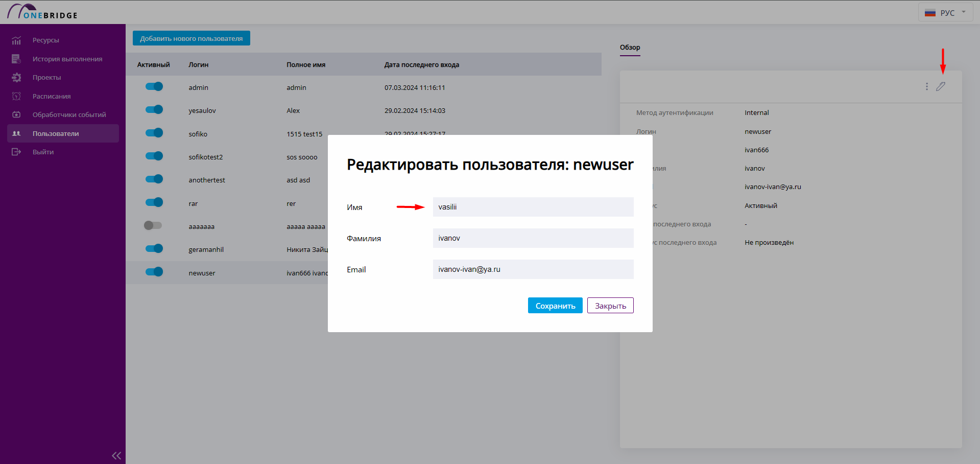Open the Resources section icon in sidebar
The height and width of the screenshot is (464, 980).
16,40
